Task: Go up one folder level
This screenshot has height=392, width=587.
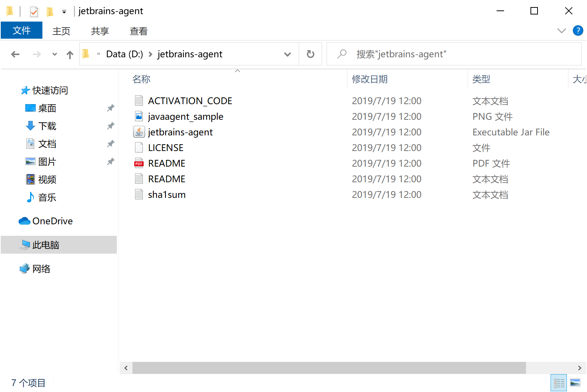Action: 70,55
